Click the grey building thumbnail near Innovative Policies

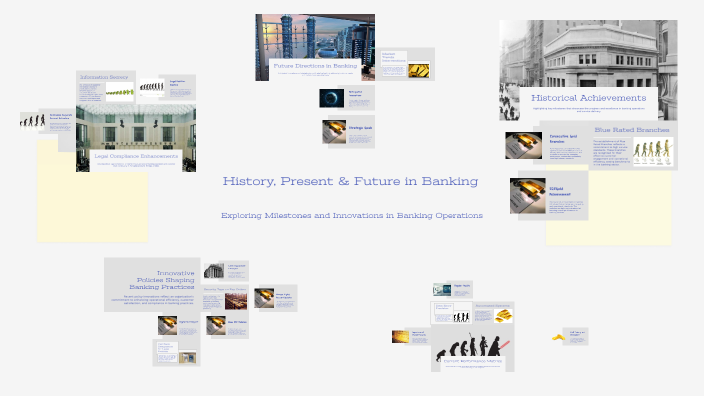[214, 271]
